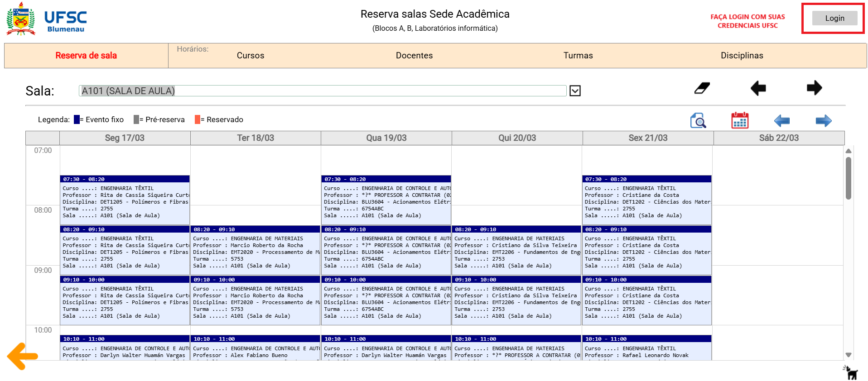
Task: Click the schedule vertical scrollbar thumb
Action: [849, 178]
